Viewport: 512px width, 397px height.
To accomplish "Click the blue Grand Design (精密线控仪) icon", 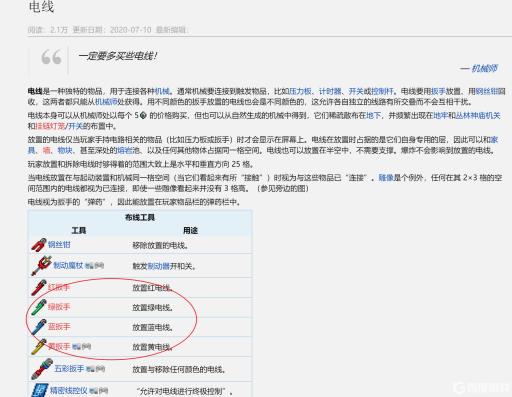I will 40,390.
